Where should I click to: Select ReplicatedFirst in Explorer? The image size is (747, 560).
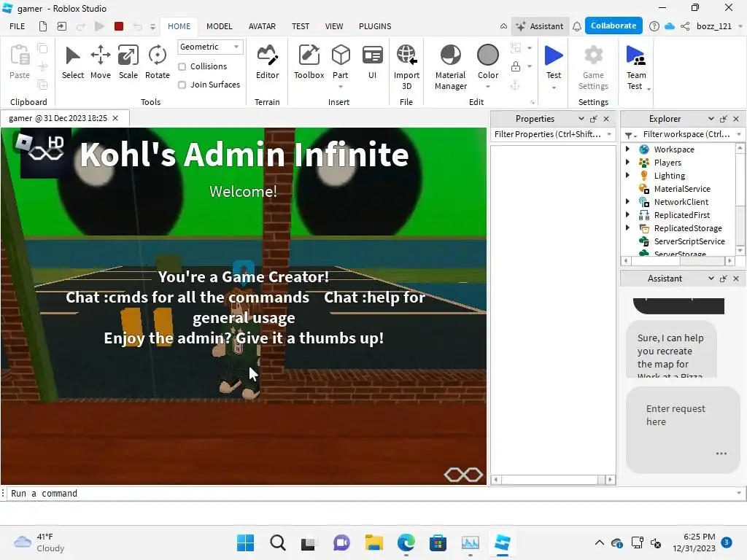[682, 215]
